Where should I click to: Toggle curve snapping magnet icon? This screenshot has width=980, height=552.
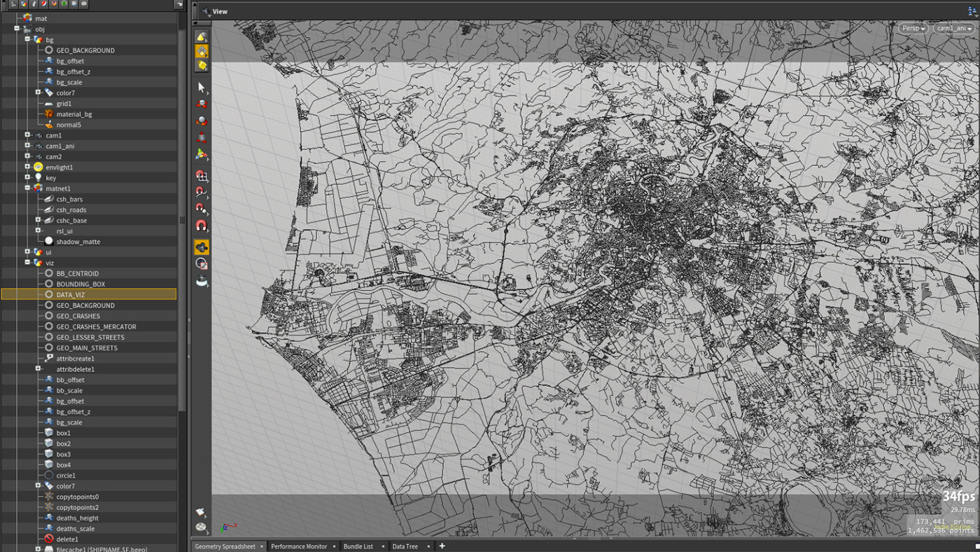coord(202,191)
